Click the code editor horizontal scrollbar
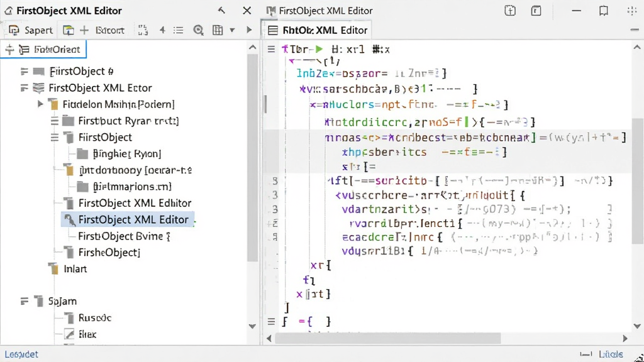The height and width of the screenshot is (362, 644). (387, 338)
